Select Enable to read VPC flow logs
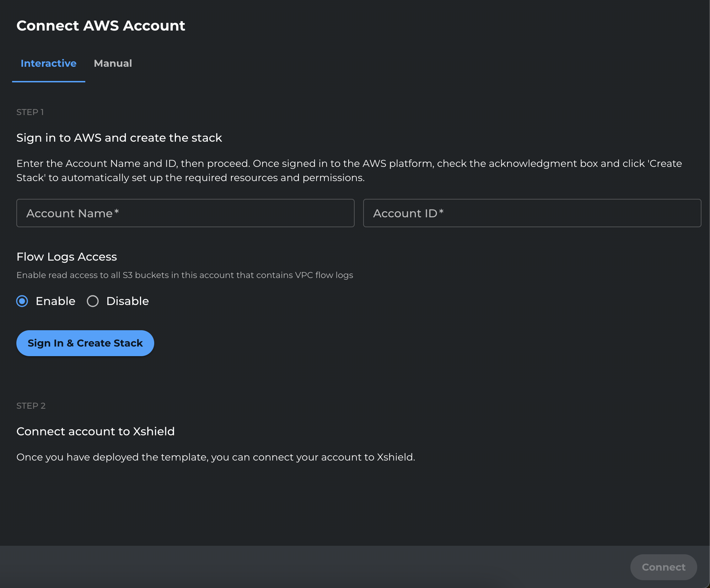This screenshot has height=588, width=710. click(x=22, y=301)
